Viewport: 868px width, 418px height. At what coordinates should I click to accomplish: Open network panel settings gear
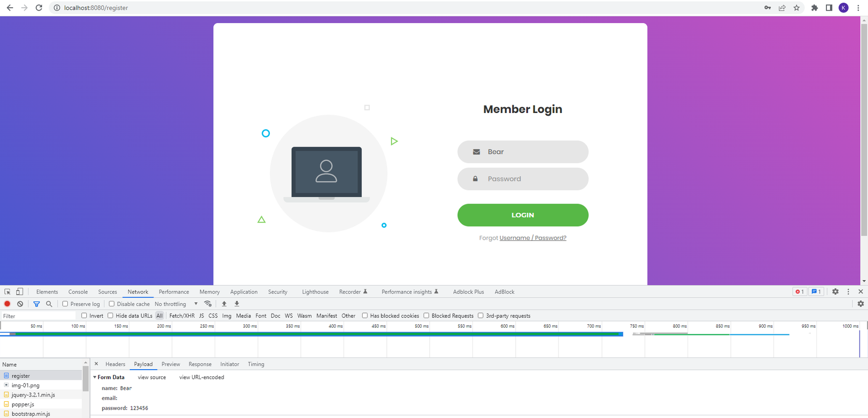(x=861, y=304)
